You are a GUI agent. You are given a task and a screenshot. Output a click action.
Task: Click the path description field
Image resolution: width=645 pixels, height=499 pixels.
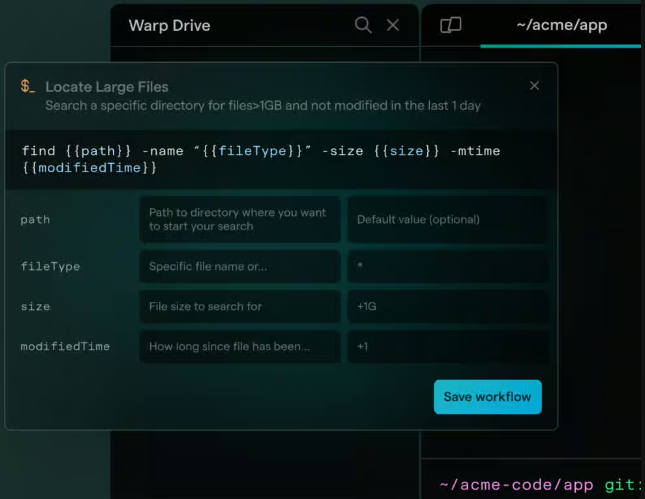click(x=240, y=219)
